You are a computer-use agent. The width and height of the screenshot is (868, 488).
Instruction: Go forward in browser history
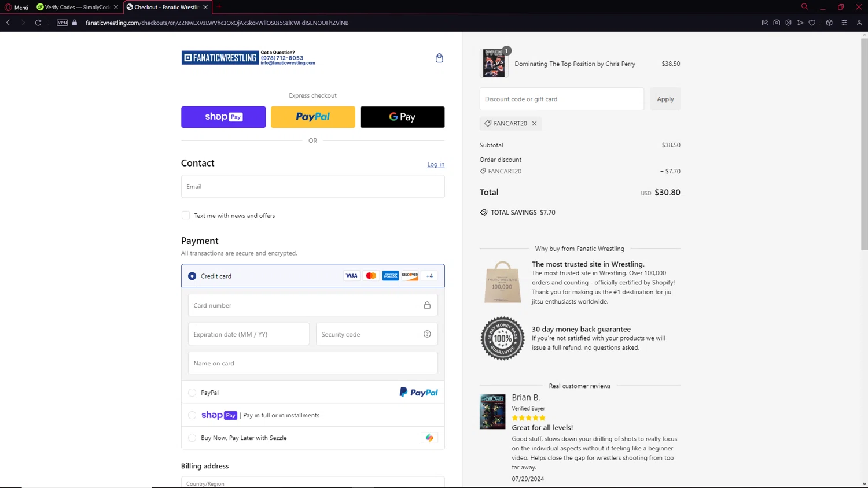[x=23, y=23]
